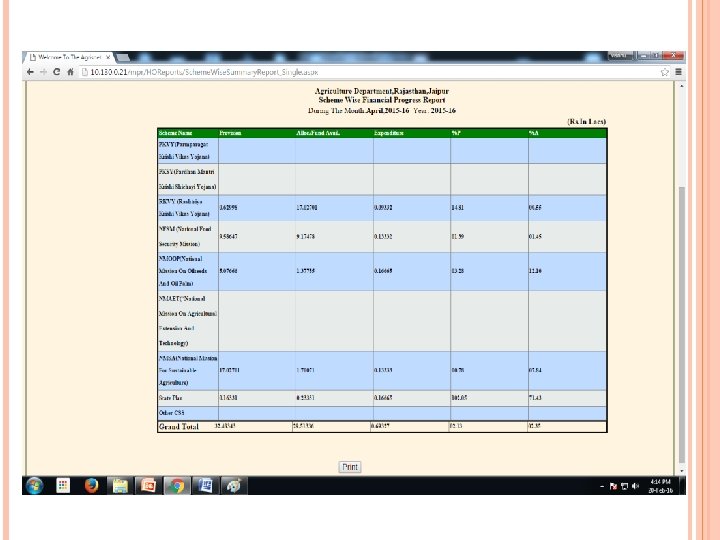Select the 'Welcome To The Agrisnet' browser tab
720x540 pixels.
pyautogui.click(x=68, y=57)
